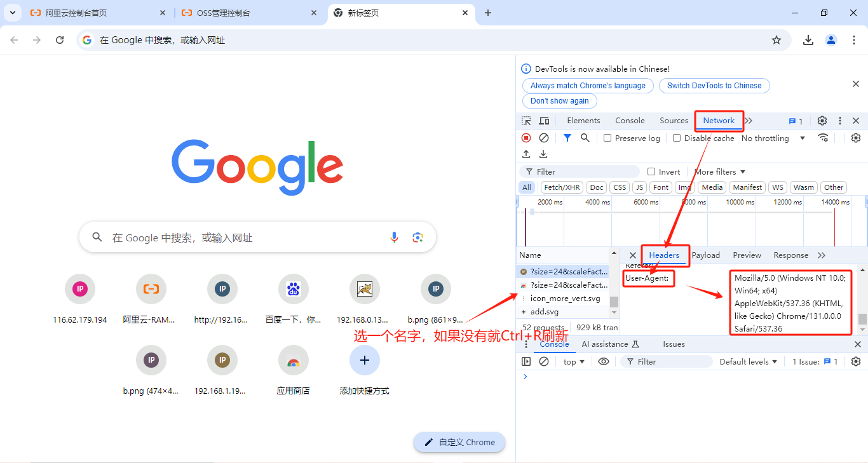This screenshot has height=463, width=868.
Task: Filter requests by CSS type
Action: [620, 187]
